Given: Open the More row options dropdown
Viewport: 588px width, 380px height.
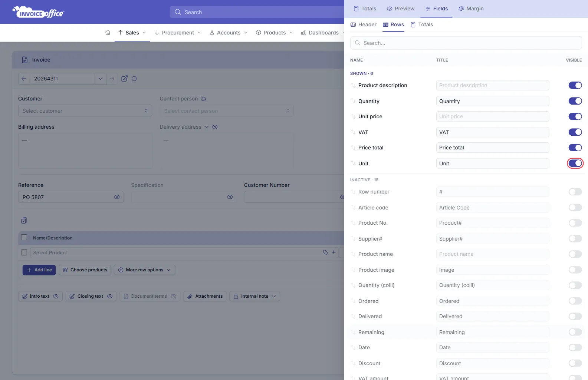Looking at the screenshot, I should tap(145, 270).
